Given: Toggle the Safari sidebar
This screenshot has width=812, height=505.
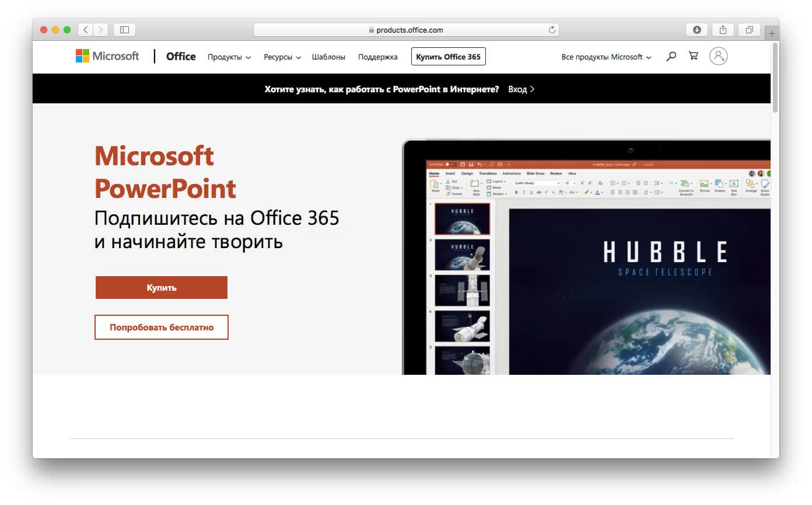Looking at the screenshot, I should coord(124,29).
